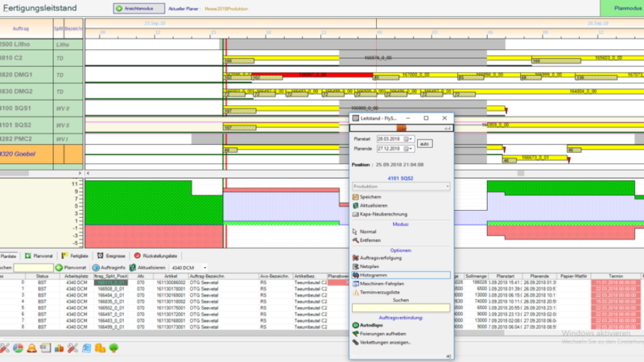Image resolution: width=644 pixels, height=362 pixels.
Task: Start Autodispo
Action: [x=368, y=325]
